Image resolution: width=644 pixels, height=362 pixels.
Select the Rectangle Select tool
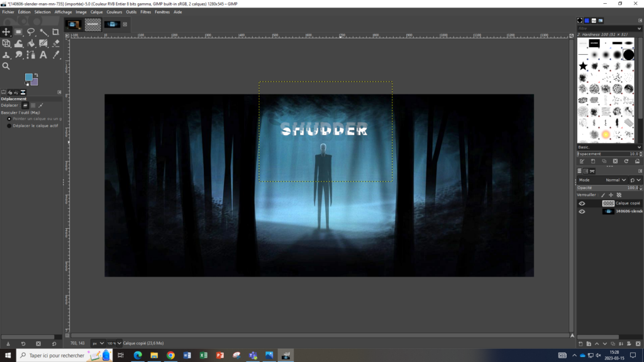point(18,32)
